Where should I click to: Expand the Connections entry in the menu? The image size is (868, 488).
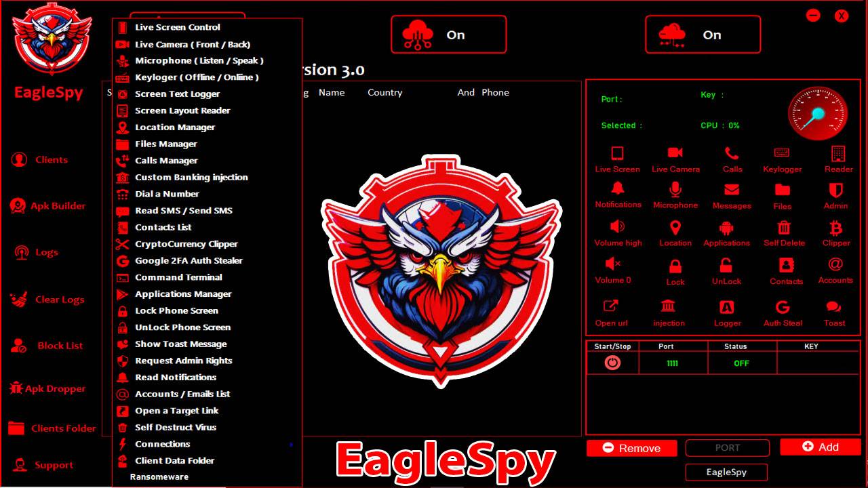click(x=162, y=444)
